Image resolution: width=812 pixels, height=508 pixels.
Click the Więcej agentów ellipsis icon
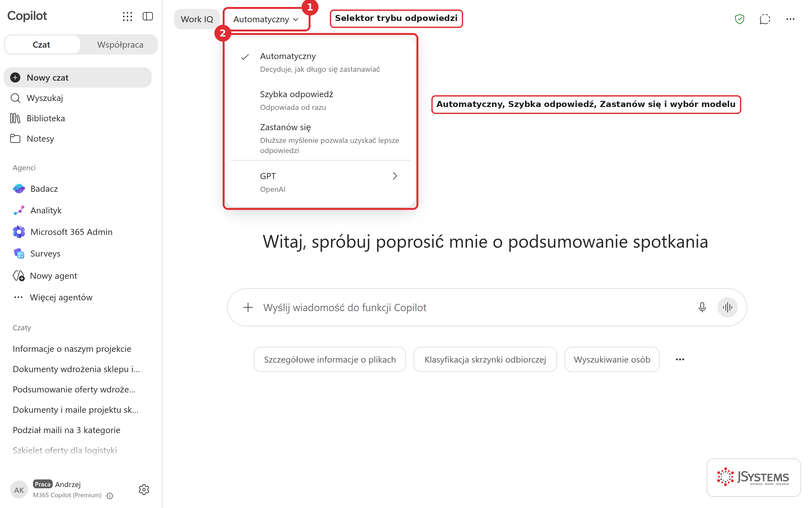click(18, 297)
